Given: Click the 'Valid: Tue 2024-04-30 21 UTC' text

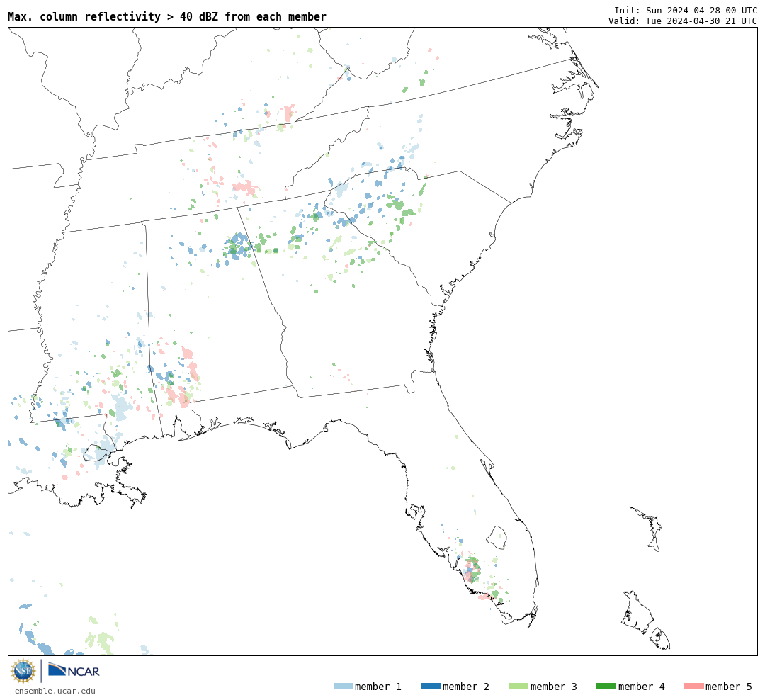Looking at the screenshot, I should point(683,21).
